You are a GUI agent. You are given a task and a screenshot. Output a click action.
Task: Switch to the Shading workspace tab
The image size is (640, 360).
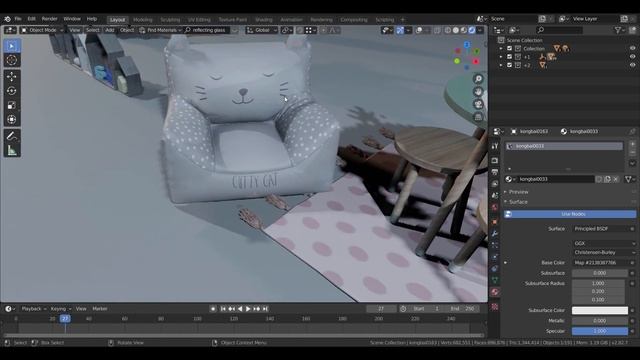coord(264,20)
